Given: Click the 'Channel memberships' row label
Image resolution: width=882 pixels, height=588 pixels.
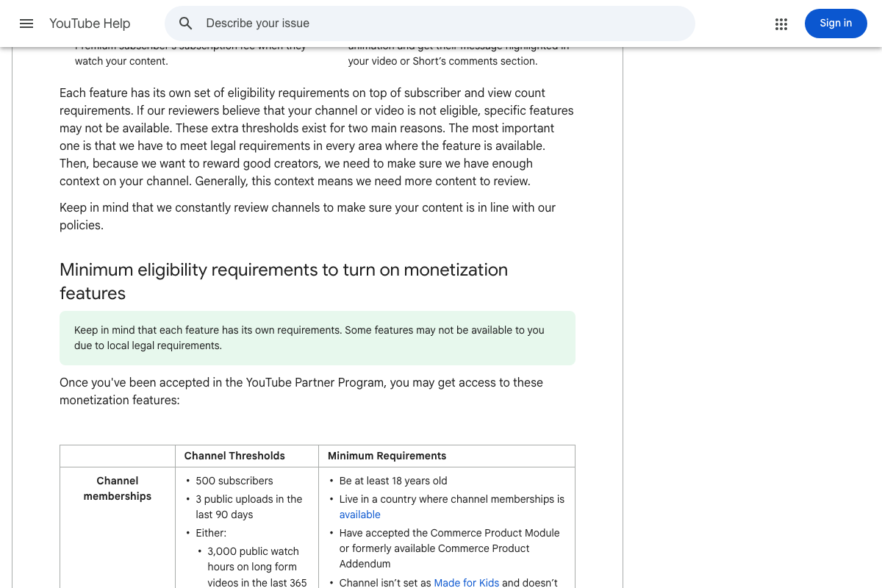Looking at the screenshot, I should click(118, 489).
